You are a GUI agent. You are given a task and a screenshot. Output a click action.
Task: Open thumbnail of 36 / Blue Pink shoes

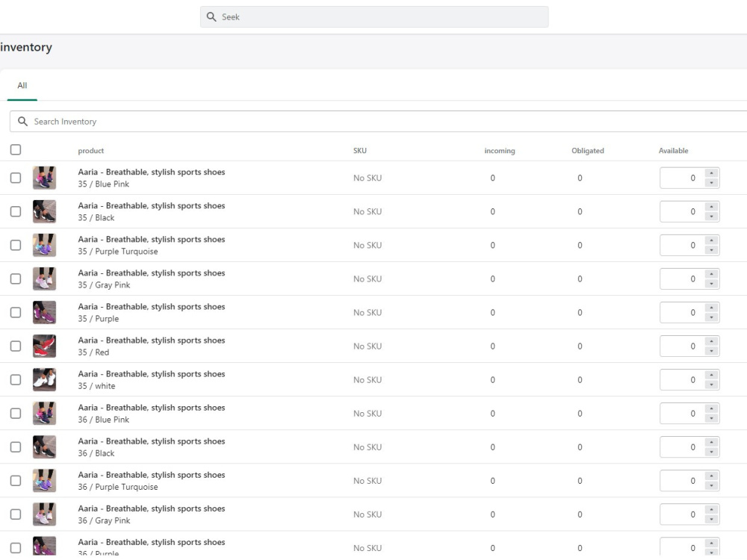click(x=44, y=414)
